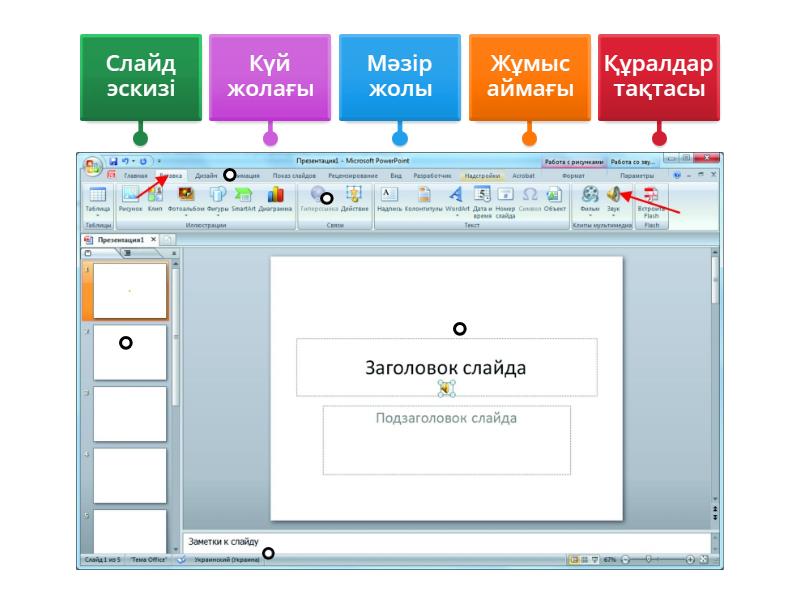This screenshot has width=800, height=600.
Task: Click the zoom slider handle
Action: tap(648, 560)
